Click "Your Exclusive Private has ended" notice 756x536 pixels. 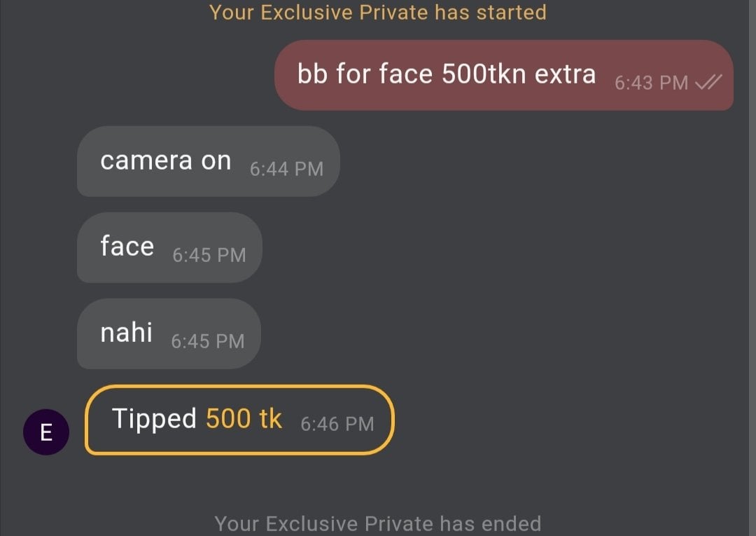point(378,523)
